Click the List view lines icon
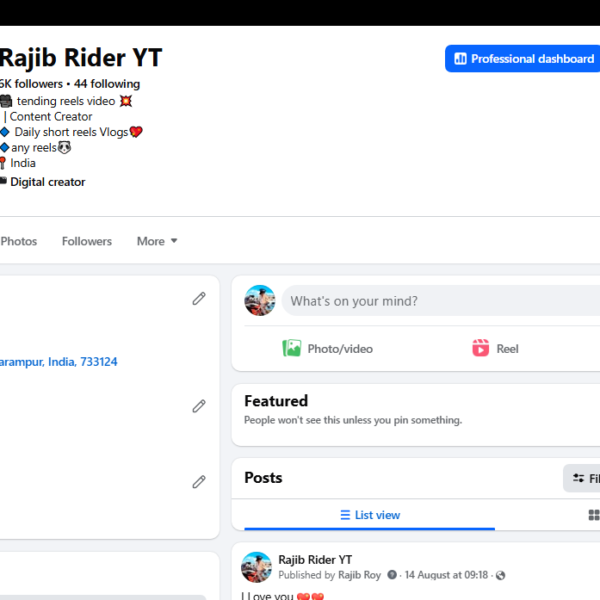 coord(345,515)
